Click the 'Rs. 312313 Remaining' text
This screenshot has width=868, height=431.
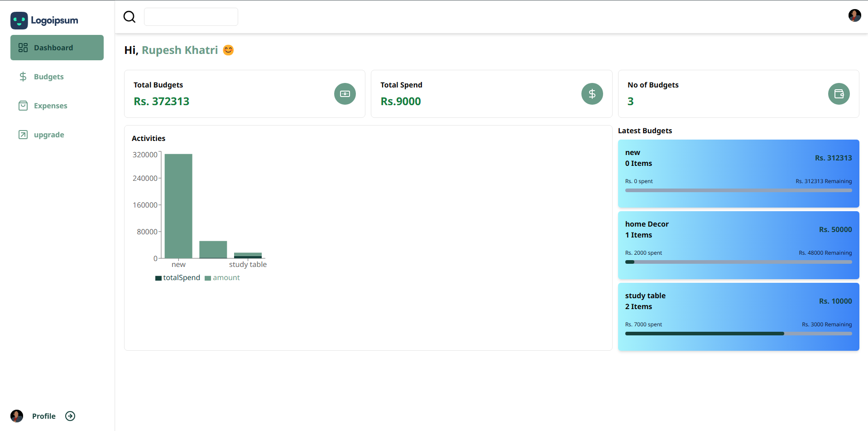point(824,181)
